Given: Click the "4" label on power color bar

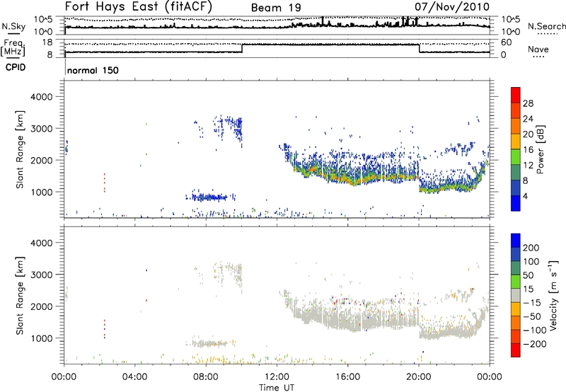Looking at the screenshot, I should coord(526,197).
